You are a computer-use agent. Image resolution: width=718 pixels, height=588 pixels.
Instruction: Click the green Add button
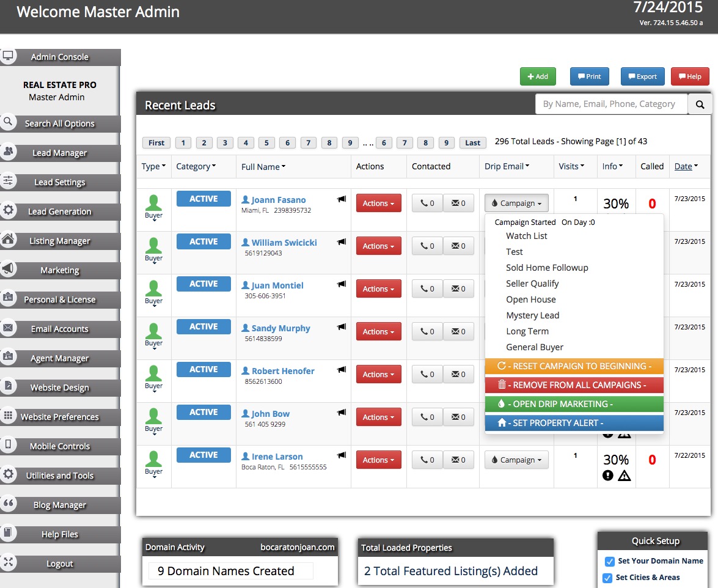(x=538, y=76)
